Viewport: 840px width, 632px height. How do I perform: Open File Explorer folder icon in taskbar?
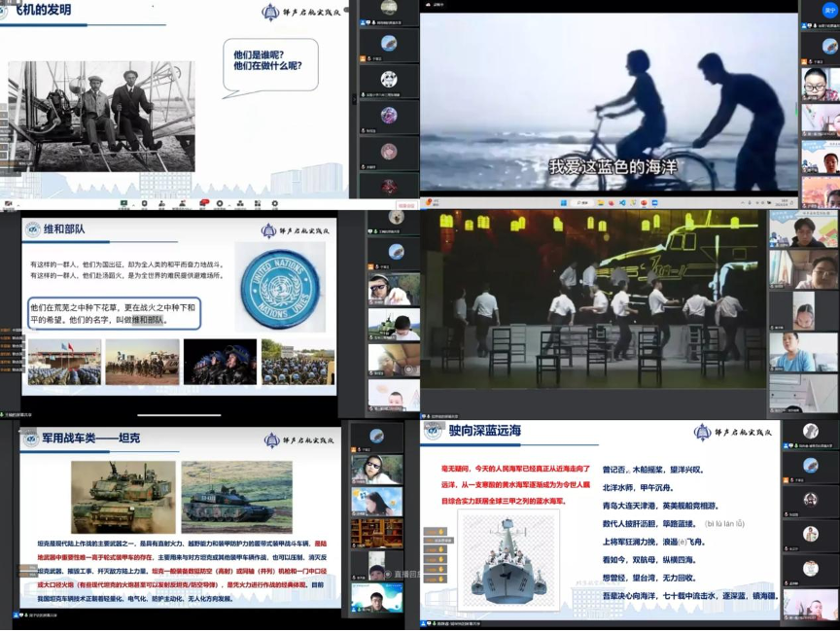coord(600,203)
